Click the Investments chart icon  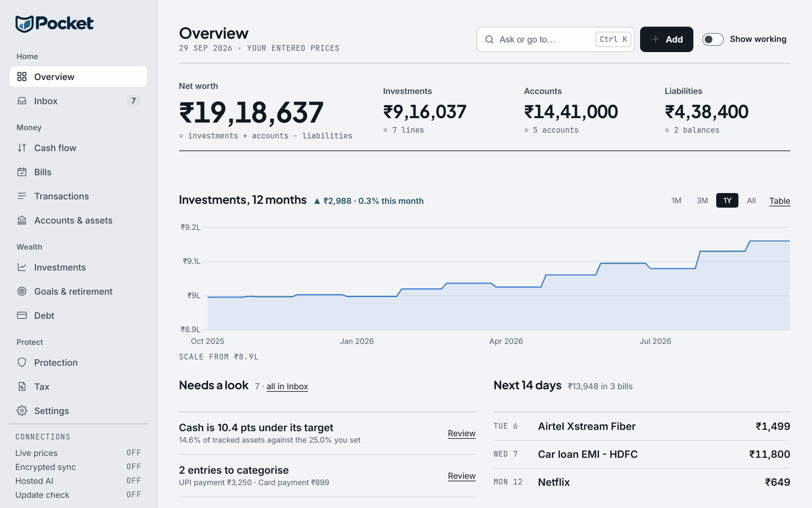pos(22,267)
